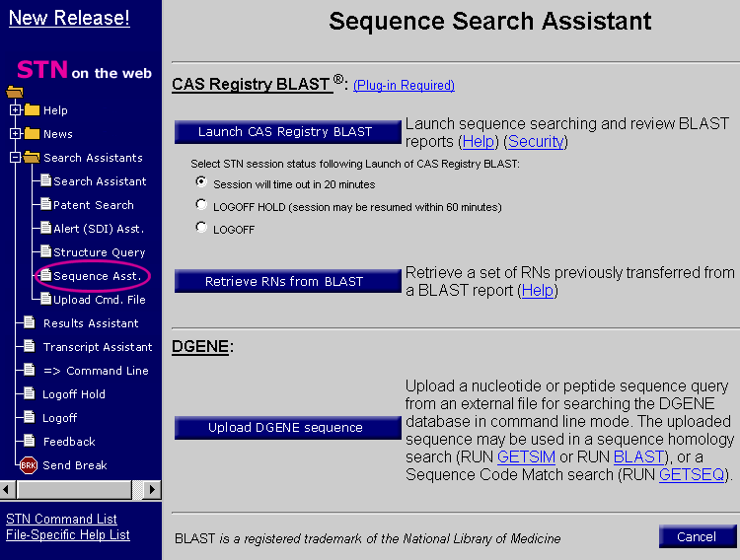
Task: Click the open Search Assistants folder icon
Action: [x=32, y=157]
